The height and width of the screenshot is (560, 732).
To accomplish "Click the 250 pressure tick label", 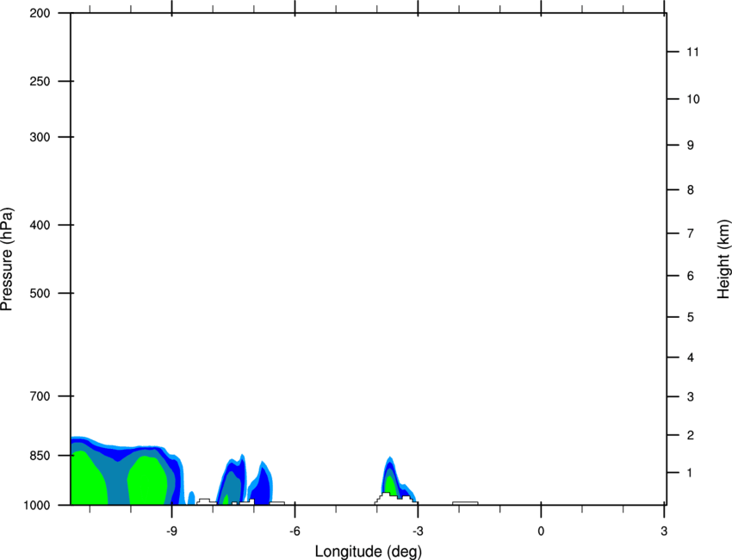I will 40,81.
